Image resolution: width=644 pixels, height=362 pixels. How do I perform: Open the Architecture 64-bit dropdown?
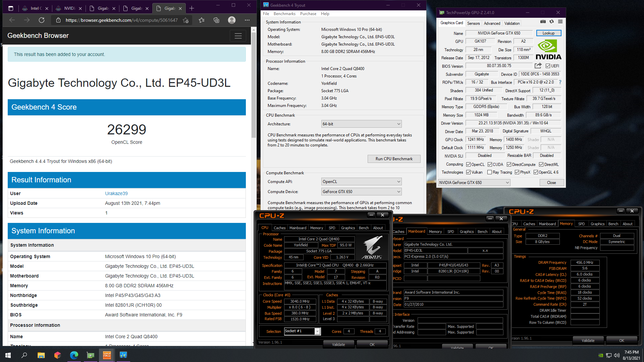pos(361,124)
